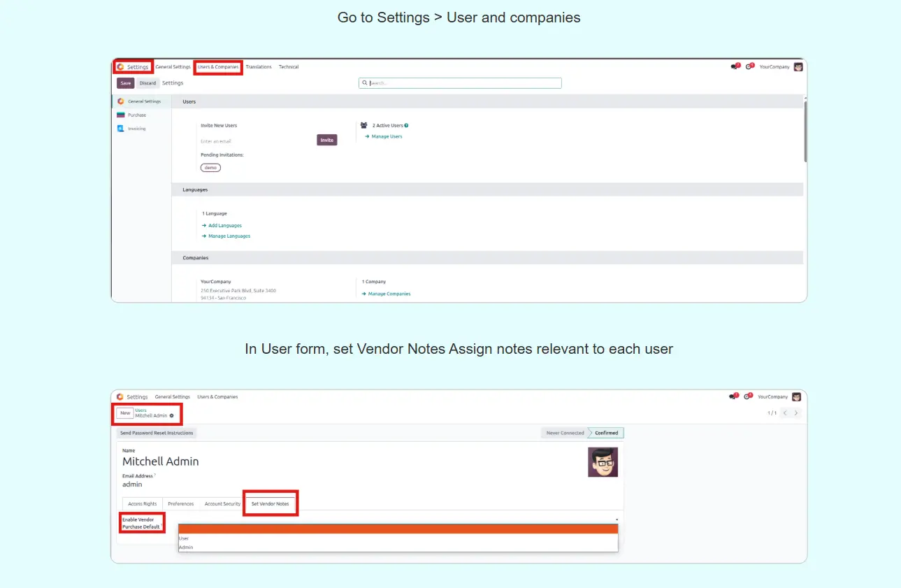Click the settings page vertical scrollbar
901x588 pixels.
805,133
